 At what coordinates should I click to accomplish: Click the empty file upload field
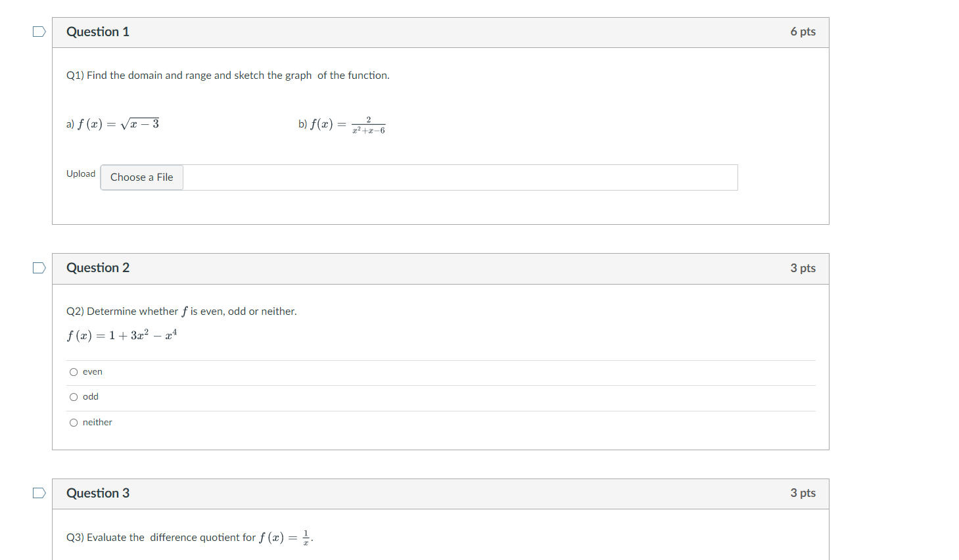(x=460, y=177)
